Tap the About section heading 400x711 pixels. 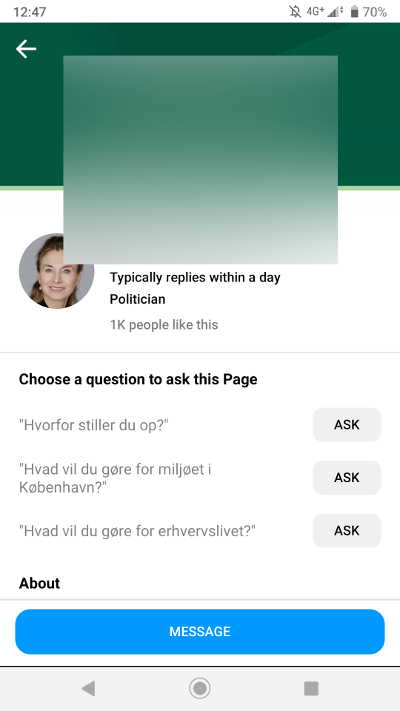click(x=39, y=583)
